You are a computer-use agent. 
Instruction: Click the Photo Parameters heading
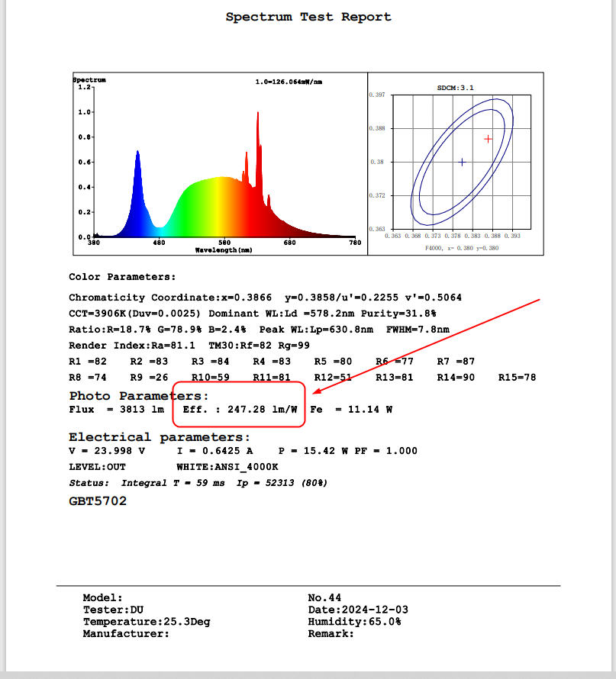[139, 396]
